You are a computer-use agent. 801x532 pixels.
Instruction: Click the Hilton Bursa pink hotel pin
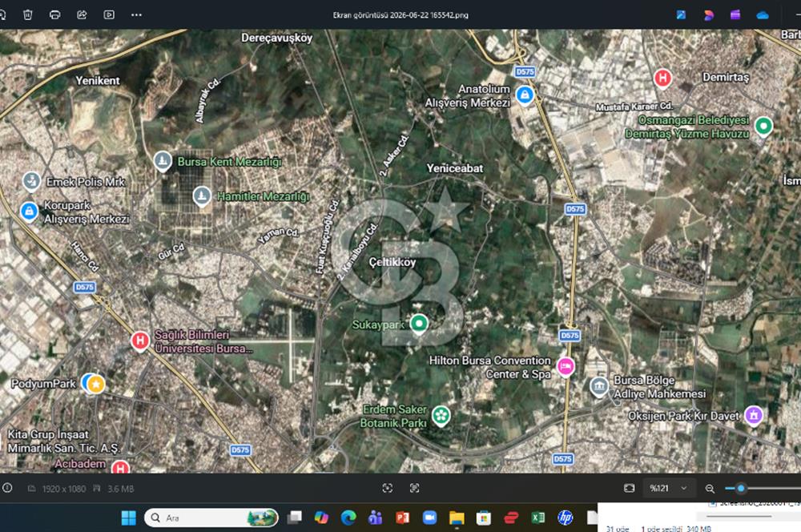coord(566,367)
